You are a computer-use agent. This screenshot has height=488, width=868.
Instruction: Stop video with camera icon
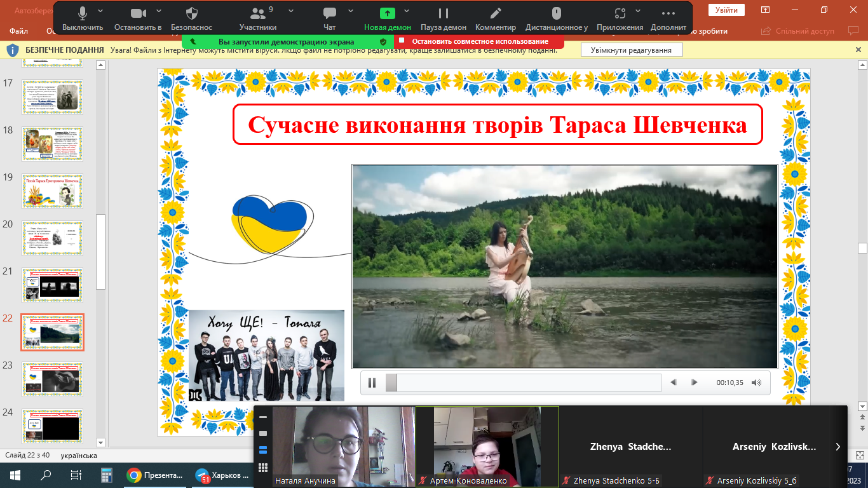click(138, 18)
